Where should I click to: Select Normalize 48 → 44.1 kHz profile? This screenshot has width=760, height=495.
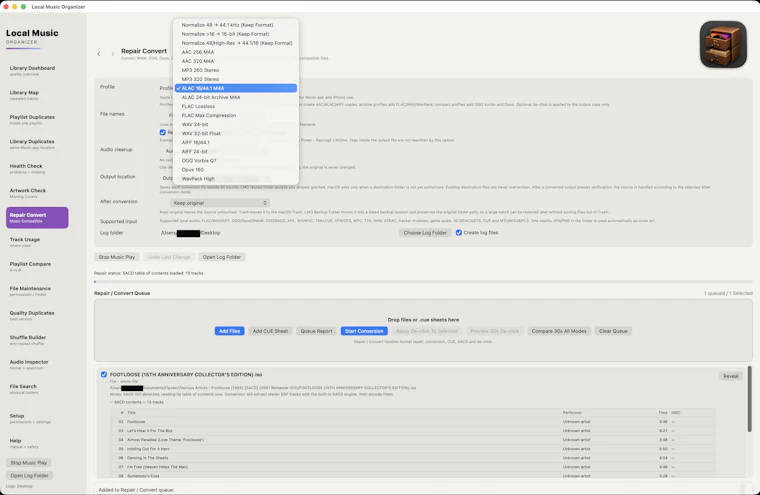236,25
